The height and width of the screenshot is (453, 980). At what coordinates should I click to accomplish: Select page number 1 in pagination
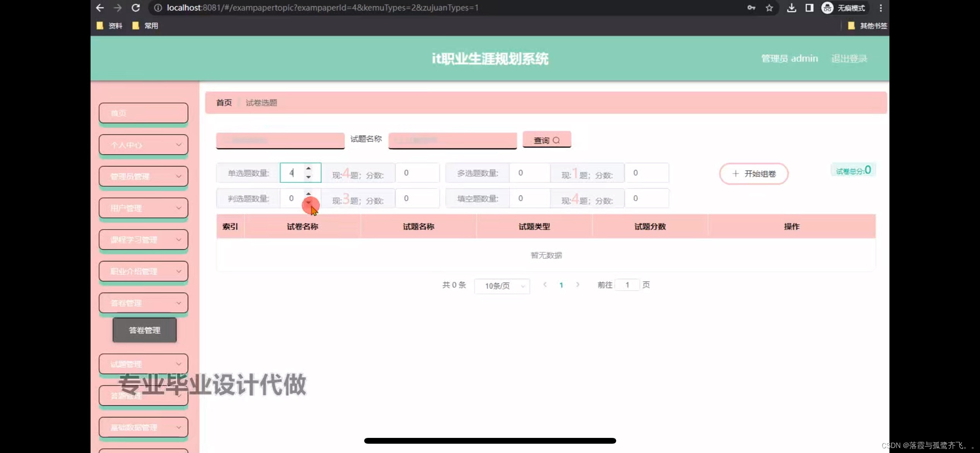[561, 285]
